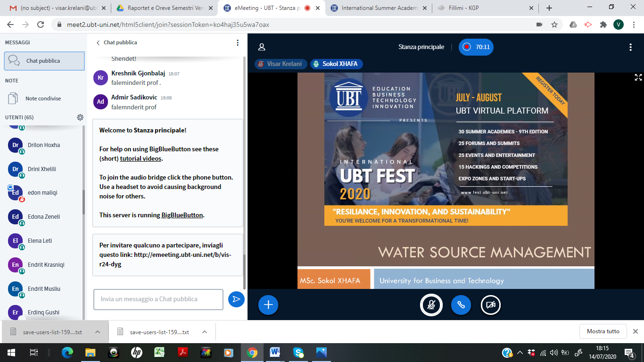Screen dimensions: 644x362
Task: Make the presentation fullscreen using the expand icon
Action: 638,78
